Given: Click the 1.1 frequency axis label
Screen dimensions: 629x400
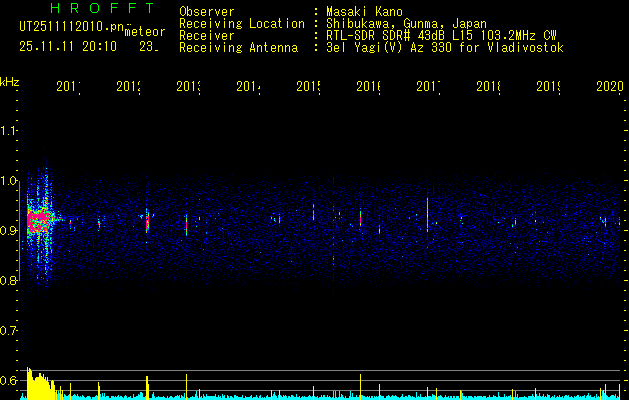Looking at the screenshot, I should coord(8,131).
